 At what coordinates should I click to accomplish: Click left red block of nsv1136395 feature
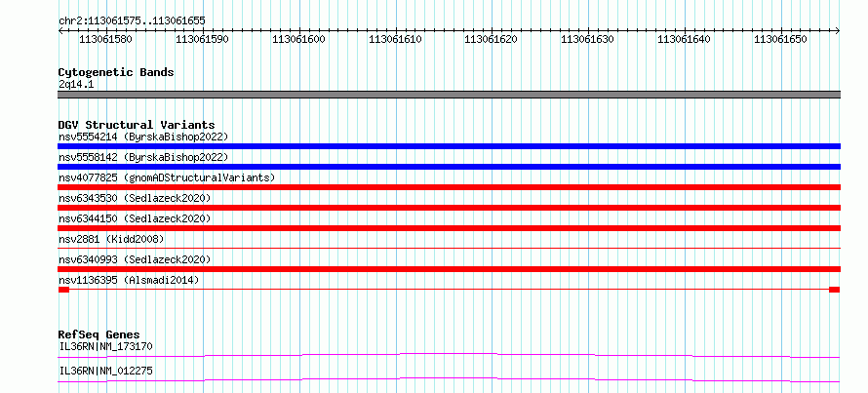point(63,290)
